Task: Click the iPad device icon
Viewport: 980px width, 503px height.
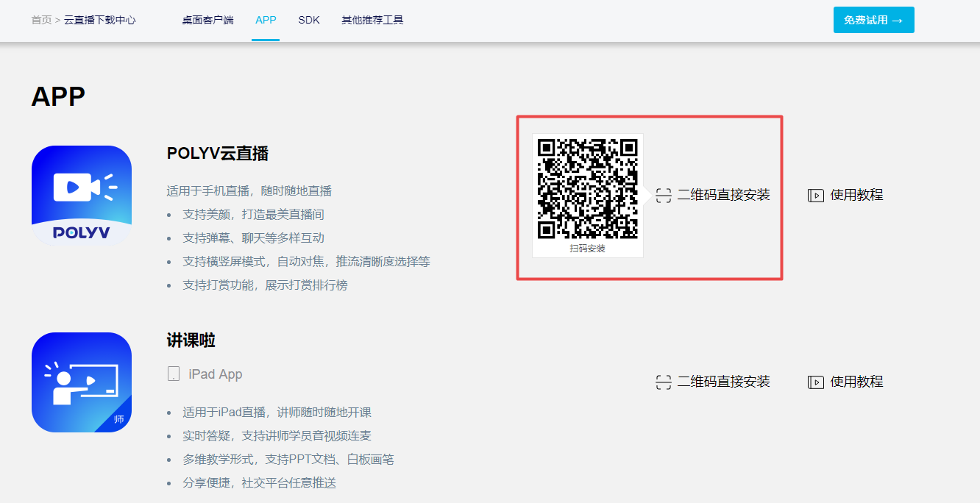Action: click(x=174, y=374)
